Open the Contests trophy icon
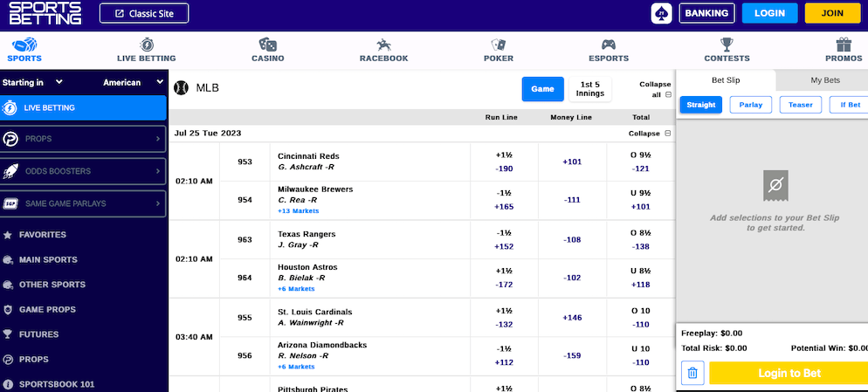868x392 pixels. (727, 45)
